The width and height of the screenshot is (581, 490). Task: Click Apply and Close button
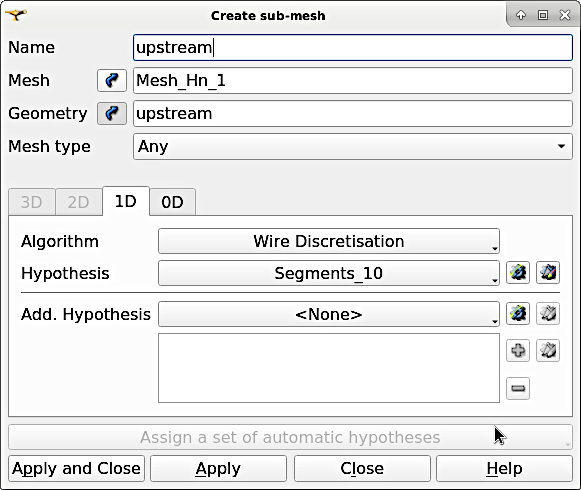pos(76,469)
